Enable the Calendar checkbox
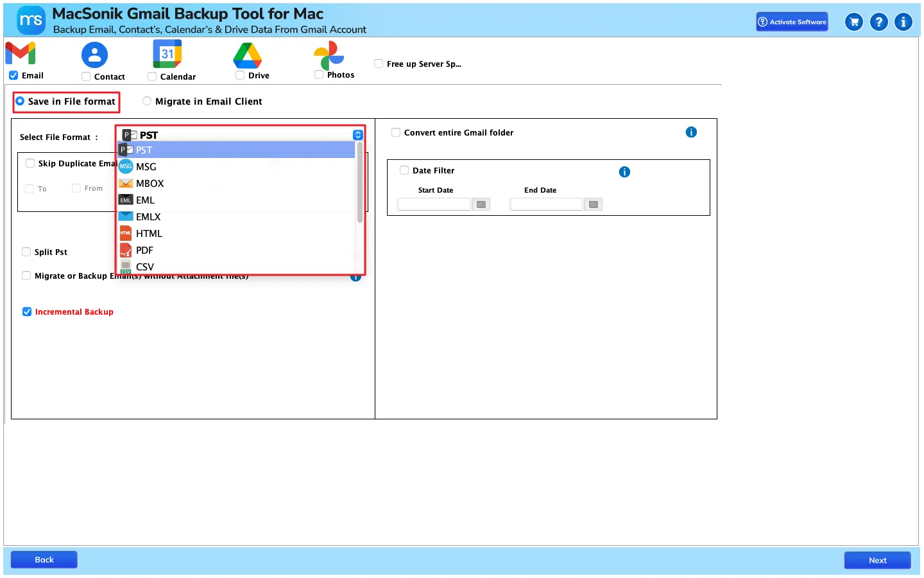Viewport: 924px width, 578px height. click(x=152, y=76)
